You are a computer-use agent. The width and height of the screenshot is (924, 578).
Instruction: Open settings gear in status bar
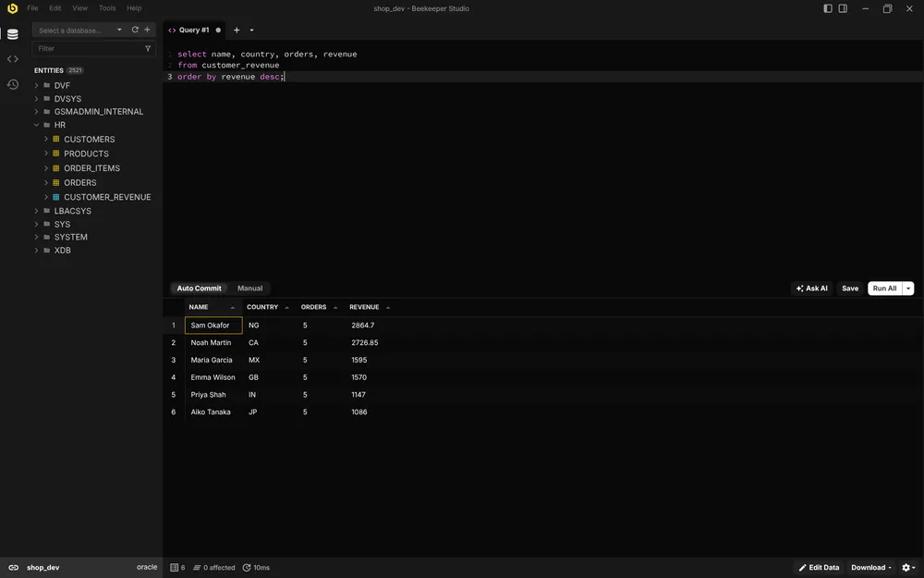point(908,568)
